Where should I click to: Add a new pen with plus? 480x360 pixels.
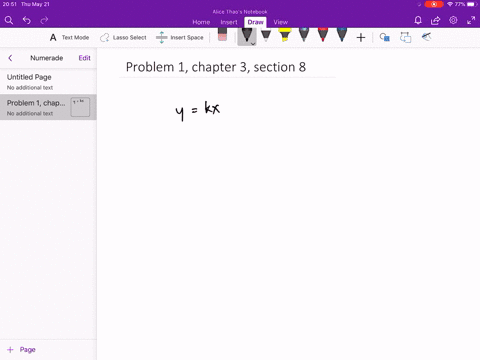point(361,37)
